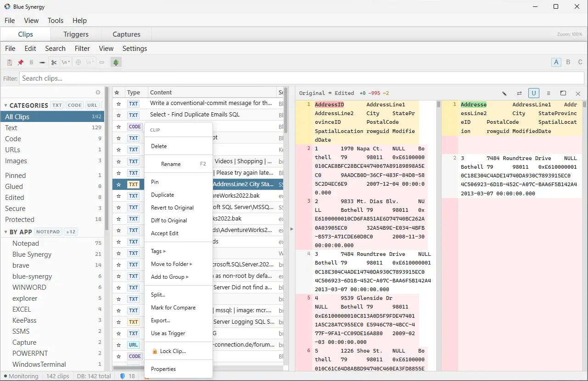
Task: Select KeePass under BY APP
Action: click(x=52, y=320)
